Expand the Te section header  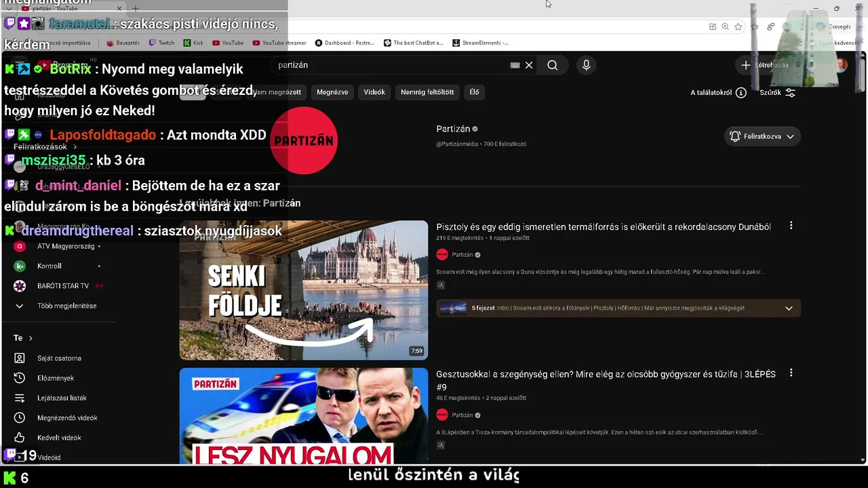click(23, 338)
